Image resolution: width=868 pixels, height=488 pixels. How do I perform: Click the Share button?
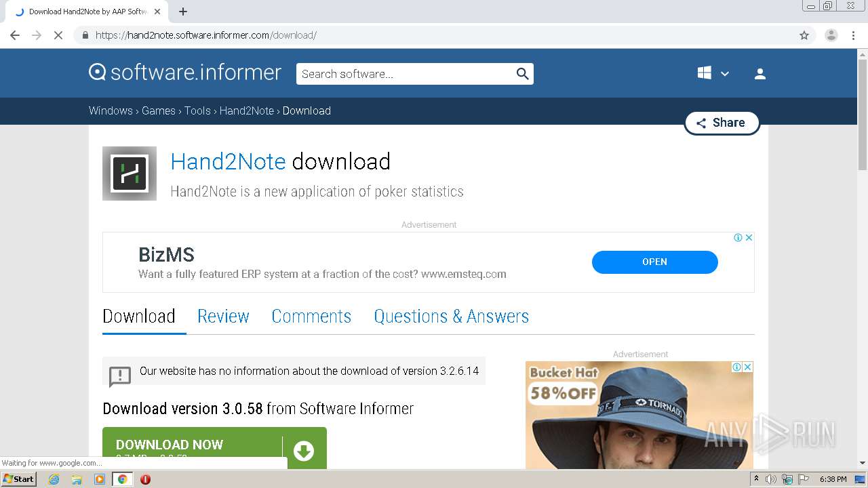point(722,123)
